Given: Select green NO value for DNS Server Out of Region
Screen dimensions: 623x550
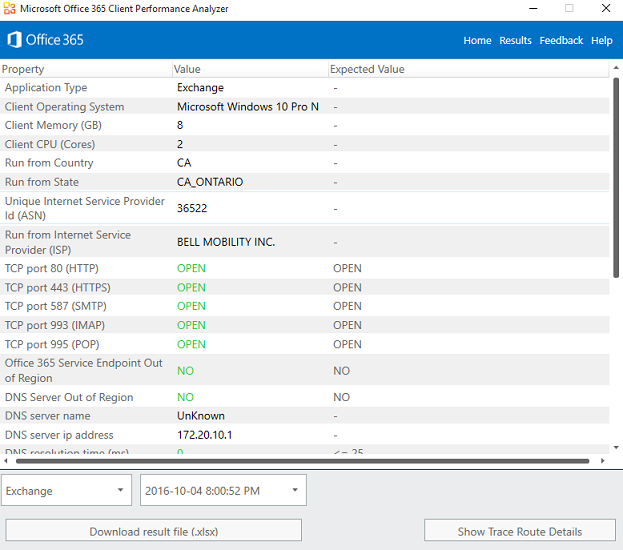Looking at the screenshot, I should [185, 397].
